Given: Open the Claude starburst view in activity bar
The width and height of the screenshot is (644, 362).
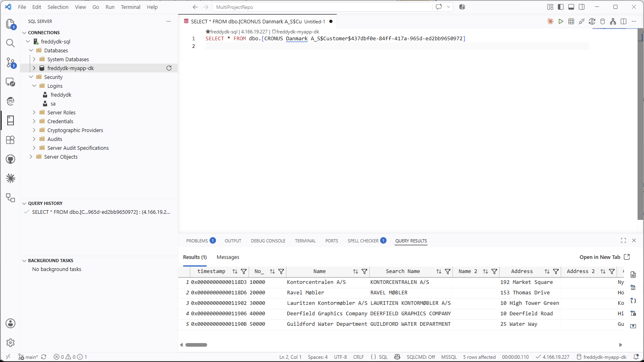Looking at the screenshot, I should 10,178.
